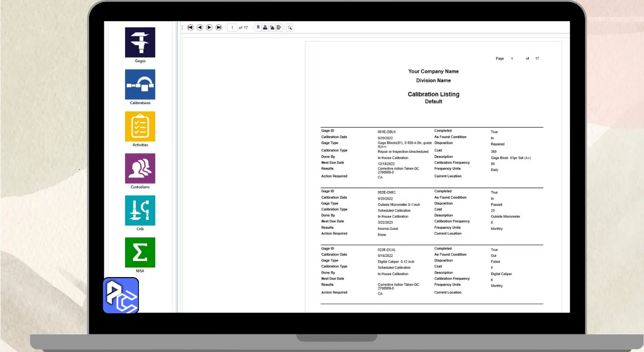Click next due date 12/19/2022
The width and height of the screenshot is (644, 352).
(x=385, y=164)
